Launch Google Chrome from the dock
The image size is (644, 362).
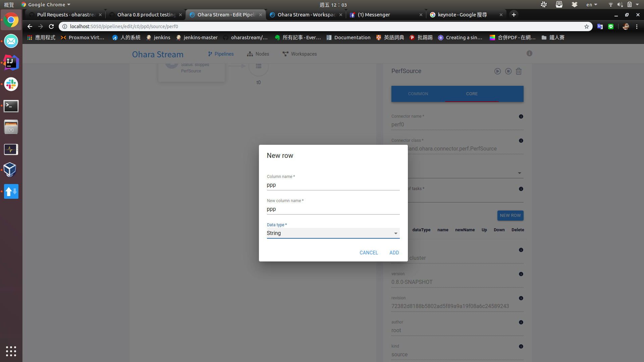pos(11,20)
